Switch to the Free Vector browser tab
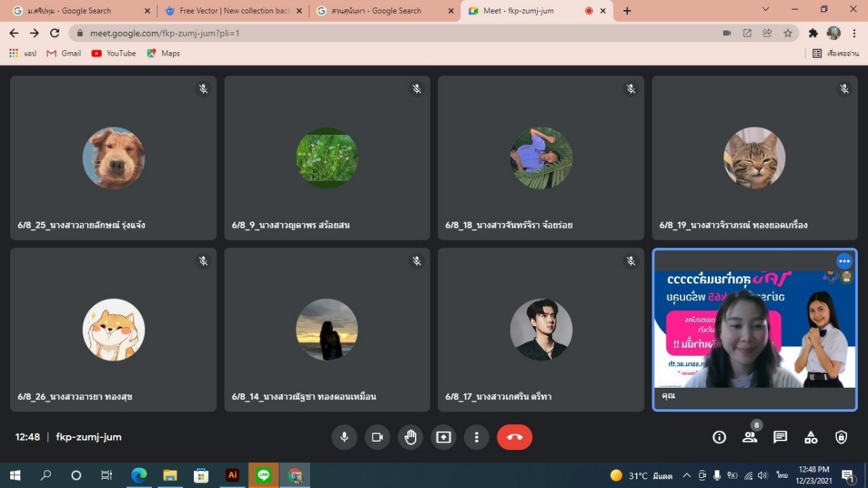 click(x=234, y=11)
